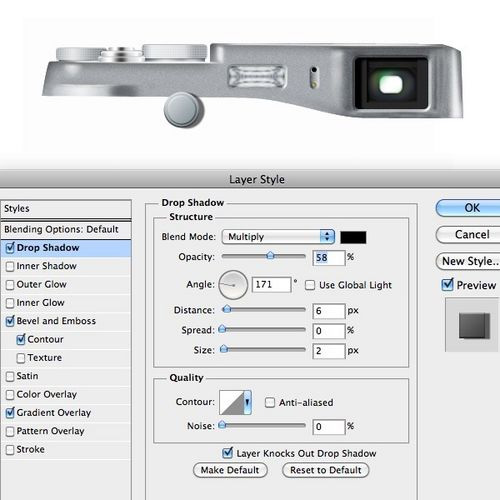The width and height of the screenshot is (500, 500).
Task: Click the Angle value field
Action: (271, 285)
